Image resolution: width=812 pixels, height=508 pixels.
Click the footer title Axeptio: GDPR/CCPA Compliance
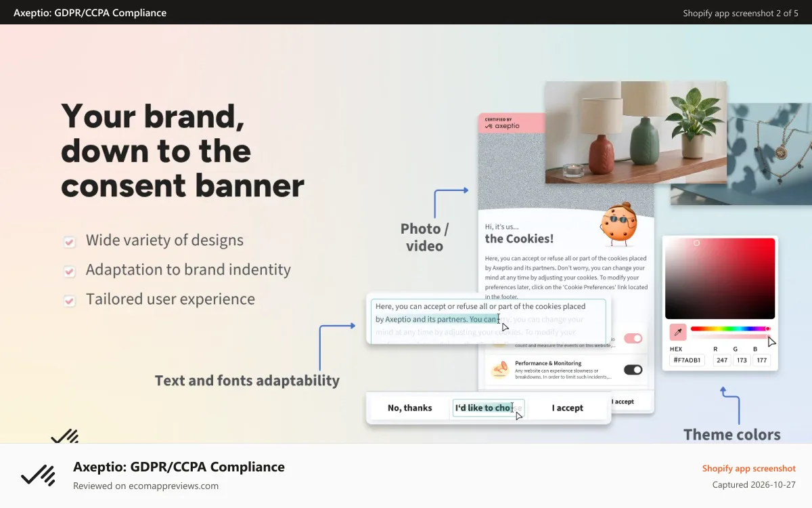(x=179, y=467)
